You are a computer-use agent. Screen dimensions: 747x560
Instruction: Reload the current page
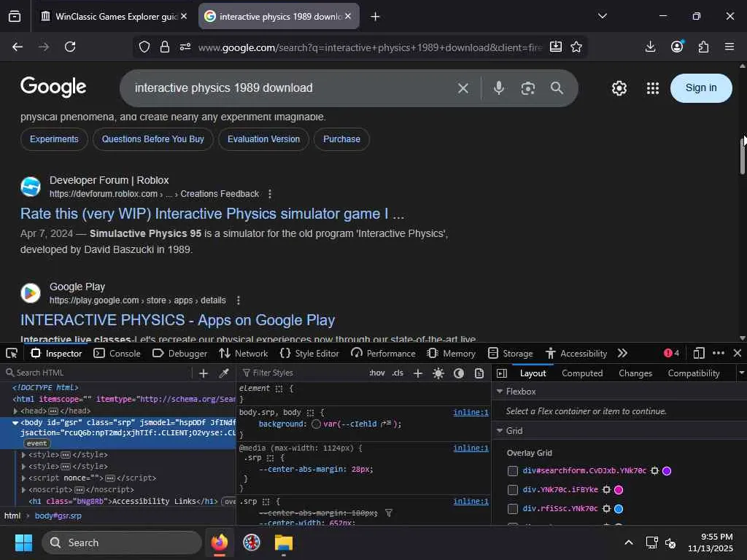[70, 47]
